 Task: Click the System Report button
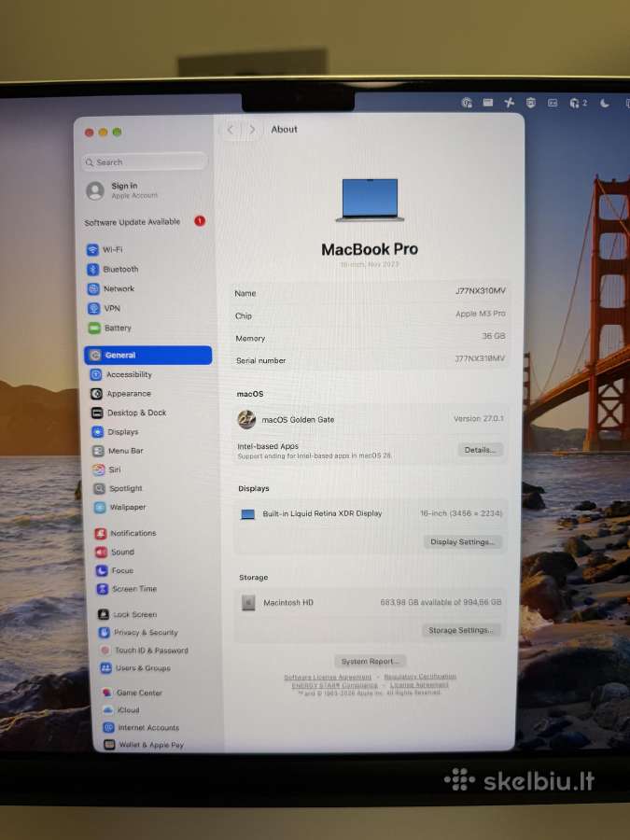(x=371, y=662)
